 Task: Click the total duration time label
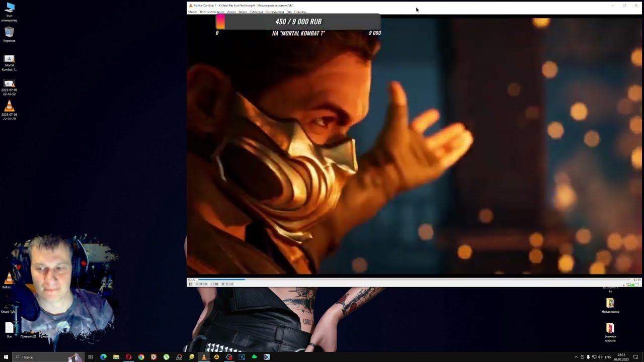point(637,280)
